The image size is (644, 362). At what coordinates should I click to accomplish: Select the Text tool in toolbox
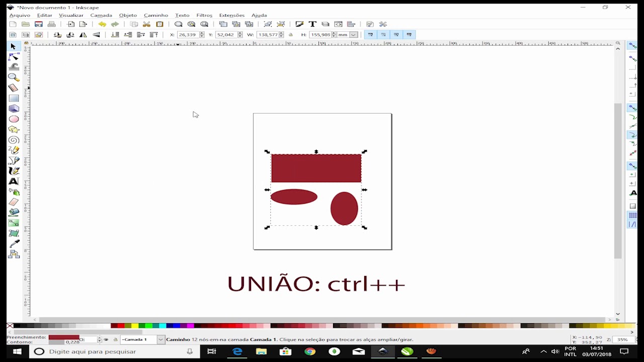14,182
